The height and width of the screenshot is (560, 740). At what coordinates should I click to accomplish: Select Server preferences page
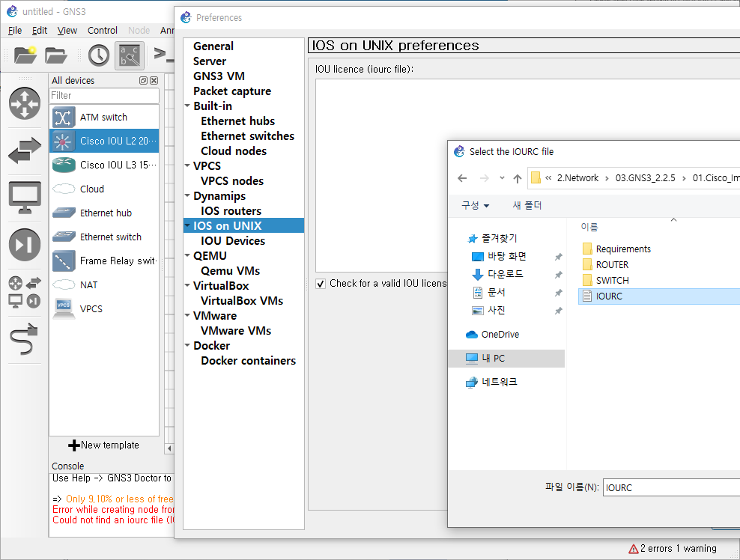(210, 61)
